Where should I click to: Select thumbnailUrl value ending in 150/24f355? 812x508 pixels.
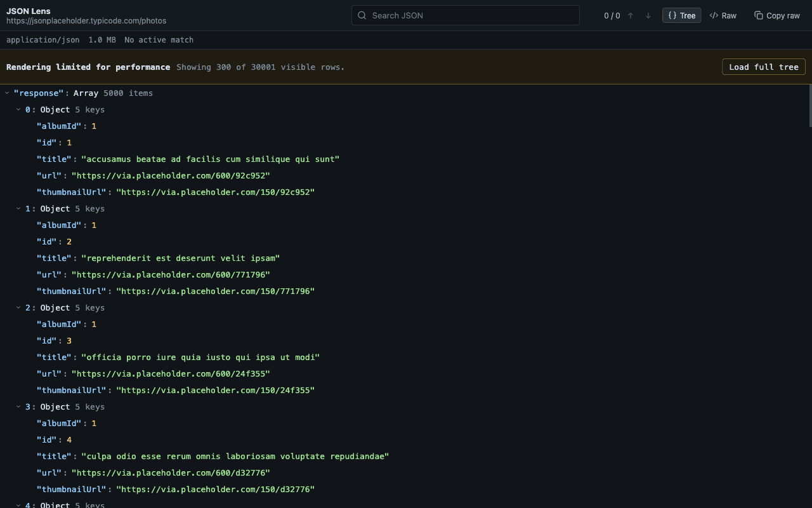click(x=215, y=390)
